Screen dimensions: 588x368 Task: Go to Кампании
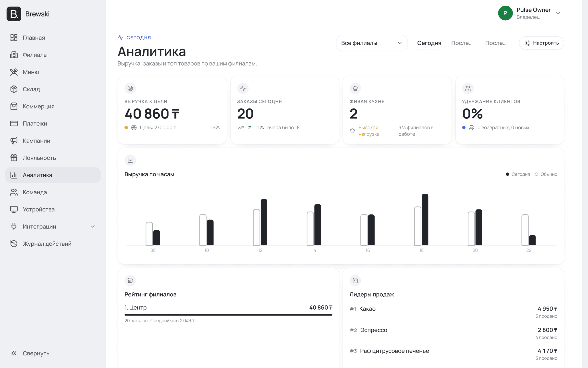pyautogui.click(x=53, y=141)
